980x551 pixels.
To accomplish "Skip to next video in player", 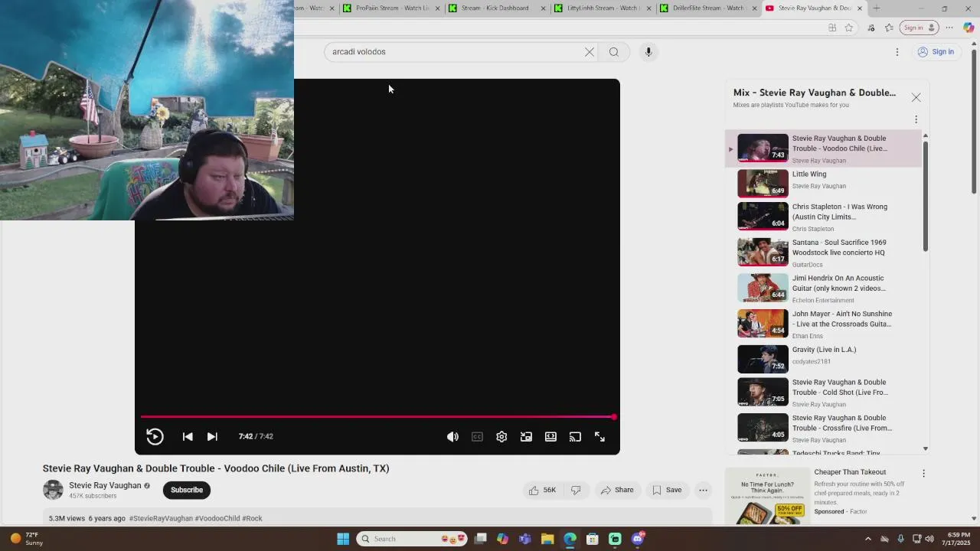I will tap(212, 436).
